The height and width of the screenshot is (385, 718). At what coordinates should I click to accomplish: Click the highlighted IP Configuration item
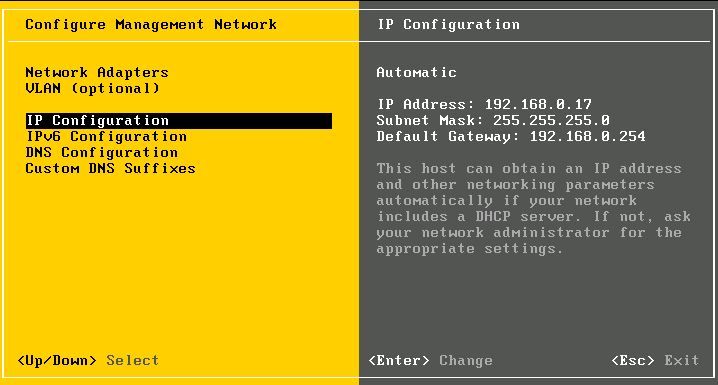(179, 121)
